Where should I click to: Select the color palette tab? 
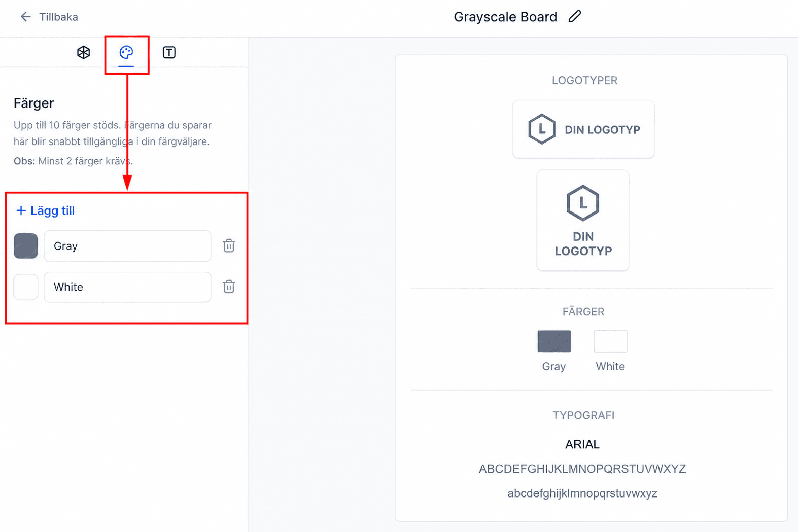coord(126,52)
